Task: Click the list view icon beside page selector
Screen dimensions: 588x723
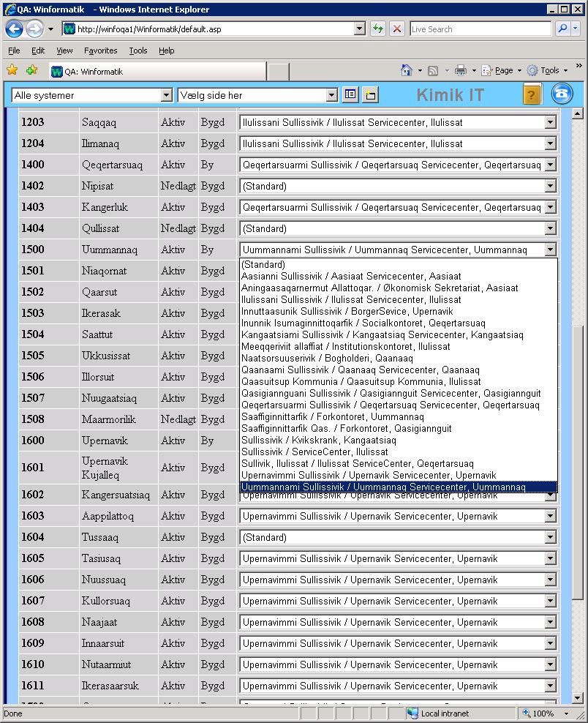Action: (350, 94)
